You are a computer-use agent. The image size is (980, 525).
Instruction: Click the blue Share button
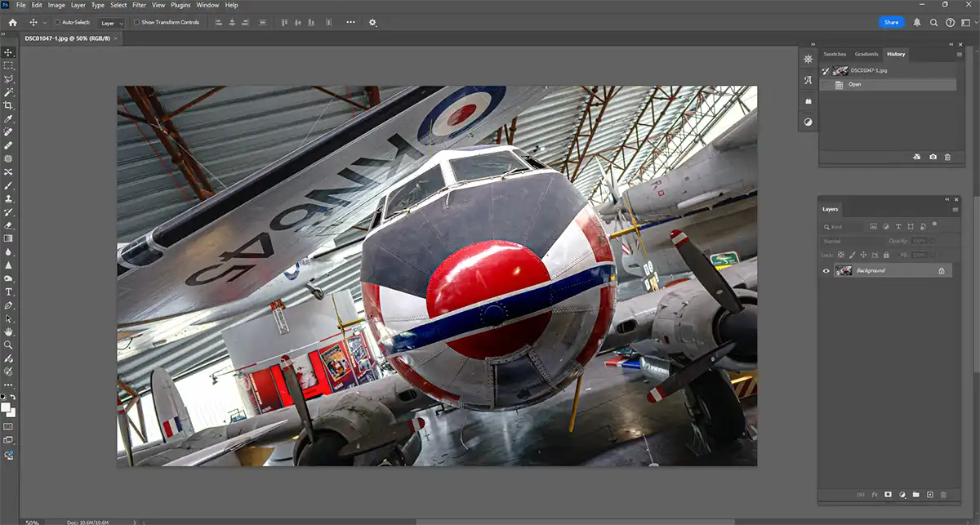tap(891, 22)
